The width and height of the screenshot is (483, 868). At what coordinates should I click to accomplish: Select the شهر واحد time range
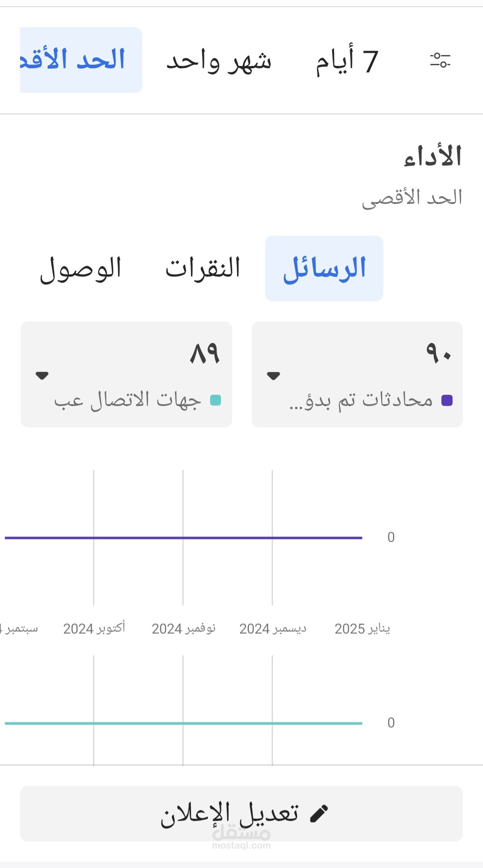pyautogui.click(x=219, y=61)
